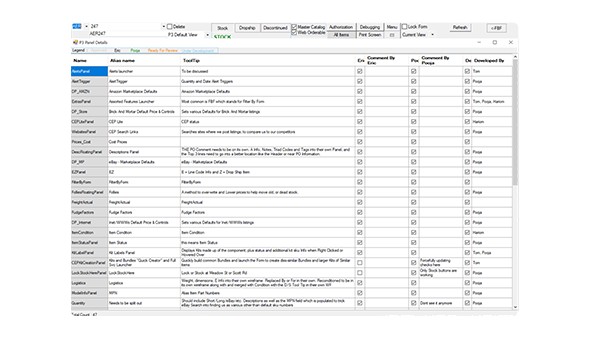Viewport: 590px width, 360px height.
Task: Click the 'CEP Lite' alias cell
Action: coord(144,122)
